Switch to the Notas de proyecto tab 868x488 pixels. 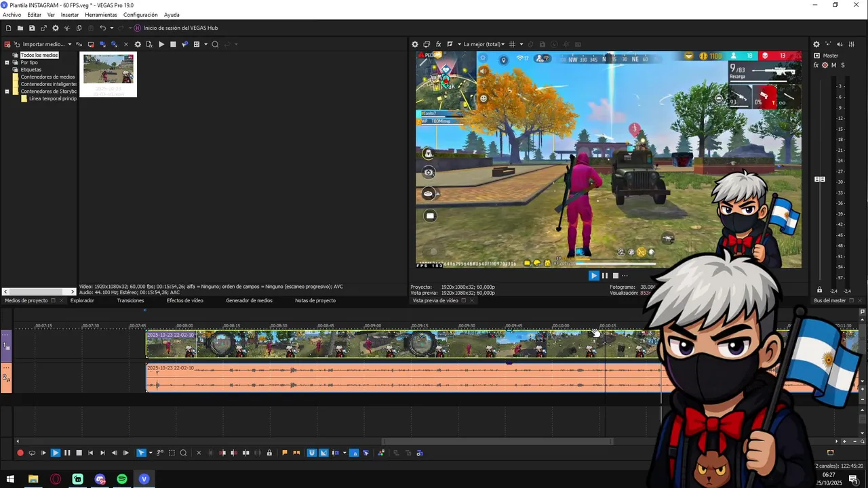pyautogui.click(x=315, y=300)
